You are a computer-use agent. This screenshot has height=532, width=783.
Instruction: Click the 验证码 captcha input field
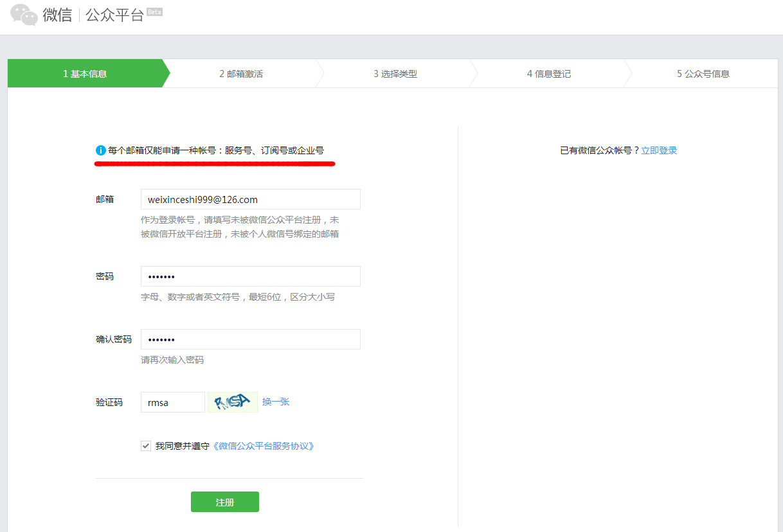pyautogui.click(x=173, y=402)
